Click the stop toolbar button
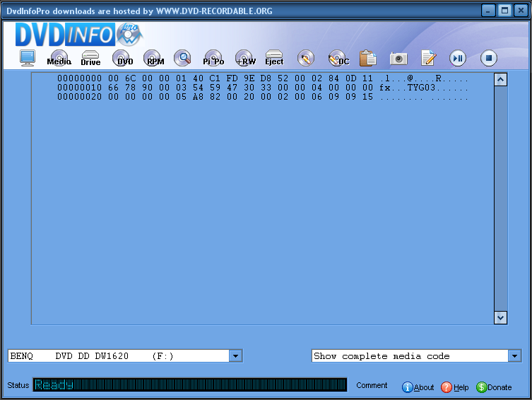 pos(489,59)
